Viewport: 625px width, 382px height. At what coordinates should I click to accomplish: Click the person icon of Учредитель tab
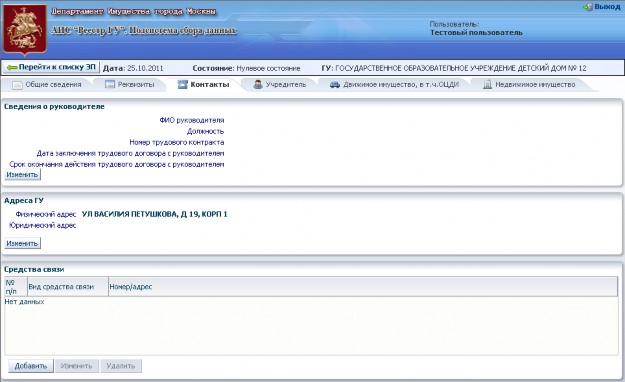click(x=258, y=84)
